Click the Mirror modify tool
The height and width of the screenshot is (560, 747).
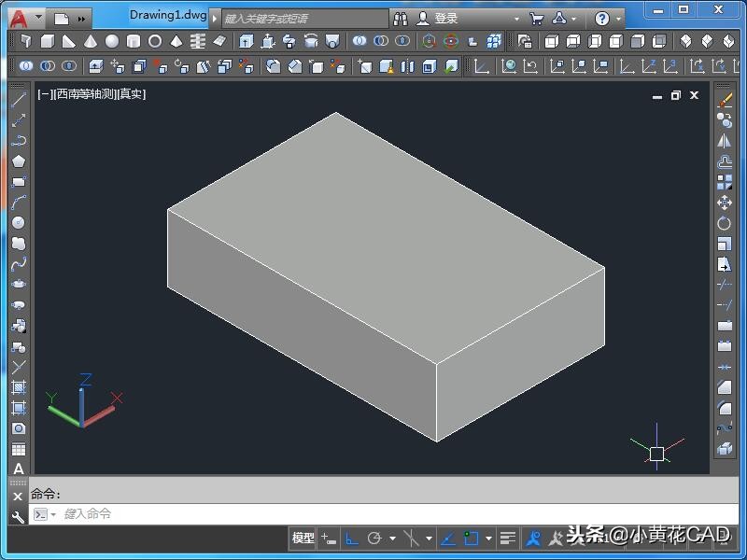click(725, 141)
